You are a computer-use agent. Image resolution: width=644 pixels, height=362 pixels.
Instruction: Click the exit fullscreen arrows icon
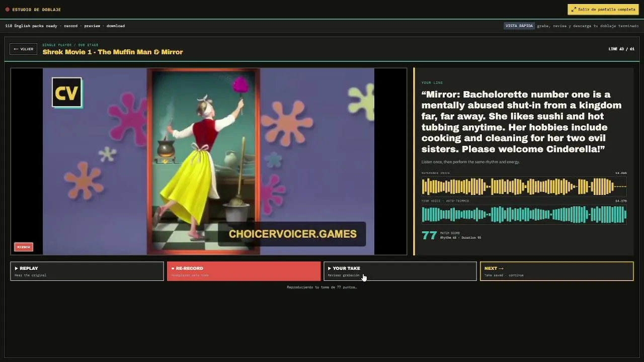(x=574, y=10)
